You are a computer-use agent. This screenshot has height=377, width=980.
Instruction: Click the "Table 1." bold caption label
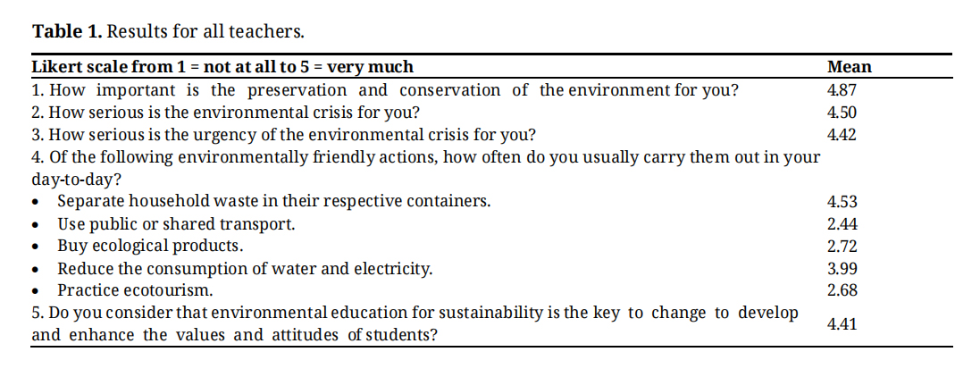(x=68, y=32)
